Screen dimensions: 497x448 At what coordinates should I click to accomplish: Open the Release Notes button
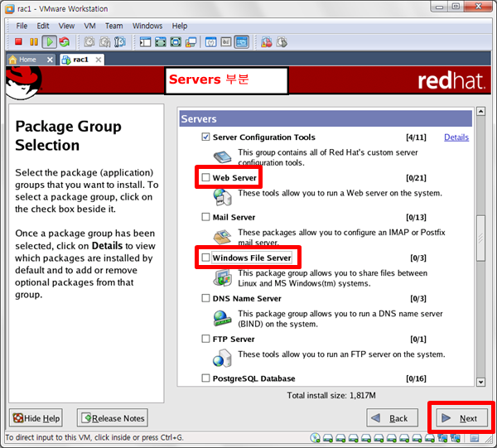click(113, 418)
